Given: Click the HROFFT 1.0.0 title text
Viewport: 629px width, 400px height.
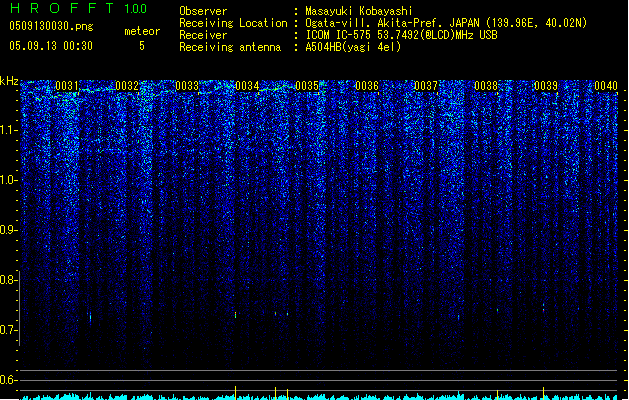Looking at the screenshot, I should (78, 8).
